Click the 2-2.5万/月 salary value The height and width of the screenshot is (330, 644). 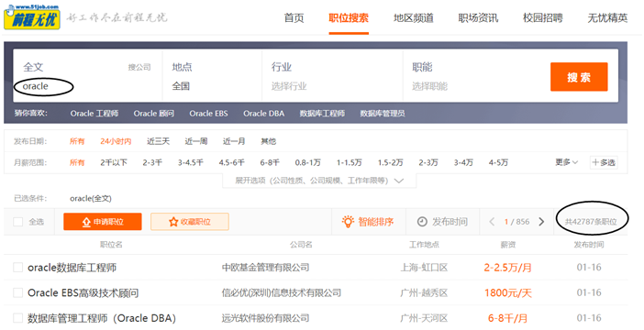tap(507, 268)
